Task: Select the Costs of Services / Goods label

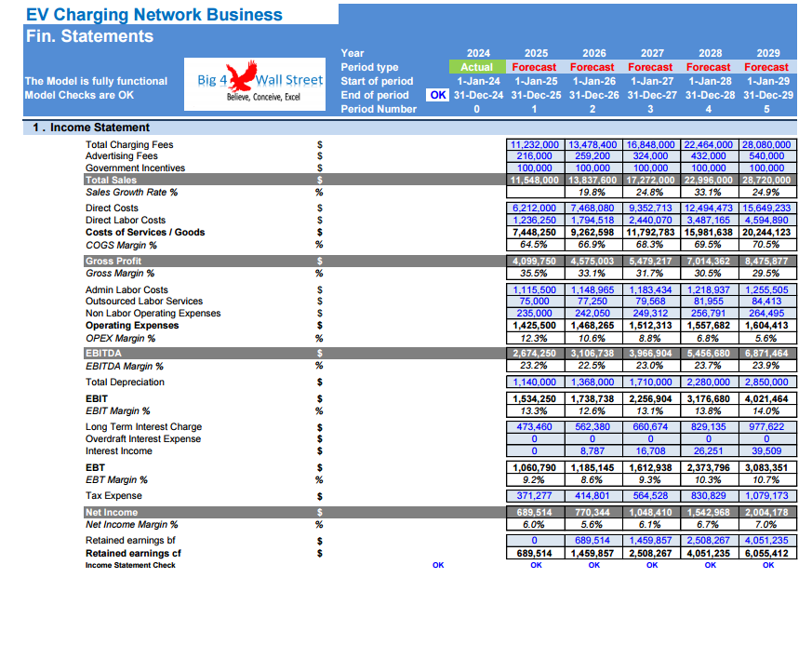Action: coord(145,232)
